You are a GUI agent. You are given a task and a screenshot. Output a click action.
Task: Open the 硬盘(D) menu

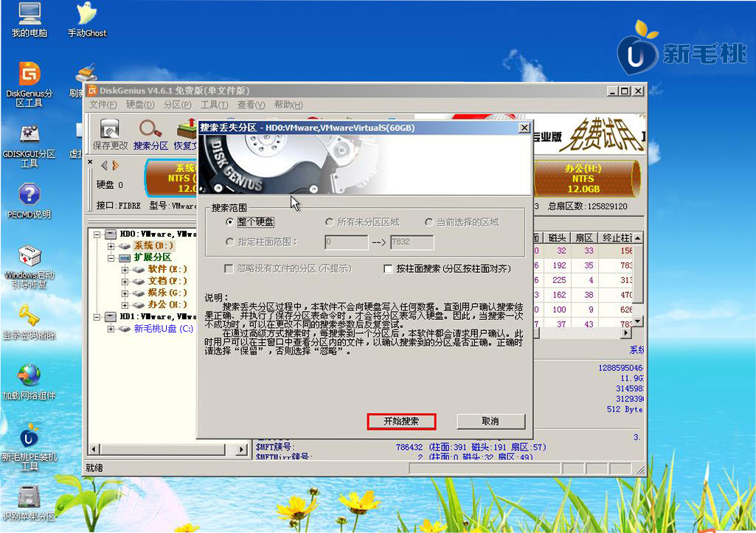point(140,105)
